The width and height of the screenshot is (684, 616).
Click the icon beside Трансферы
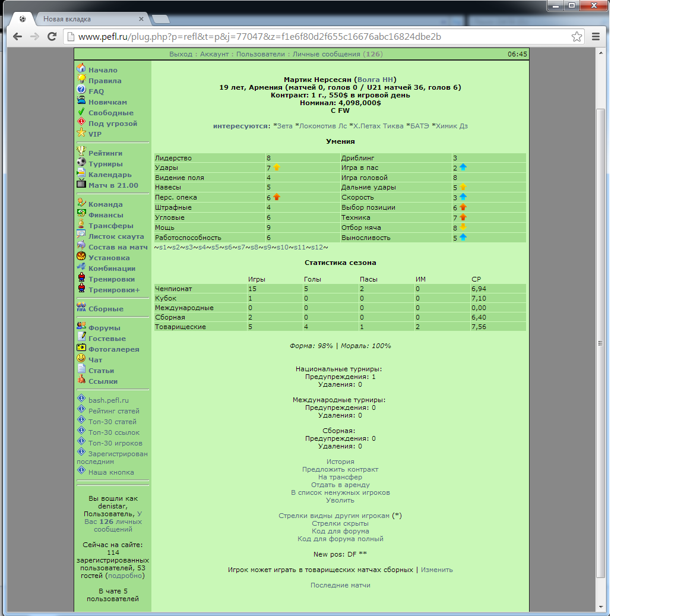(x=81, y=225)
